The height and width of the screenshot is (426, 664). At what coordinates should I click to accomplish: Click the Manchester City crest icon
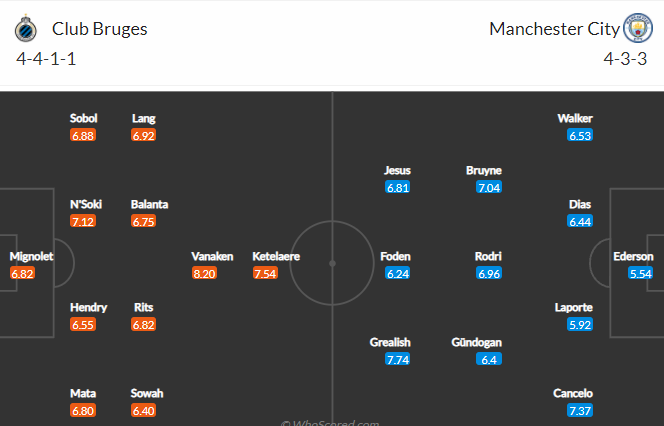coord(638,28)
